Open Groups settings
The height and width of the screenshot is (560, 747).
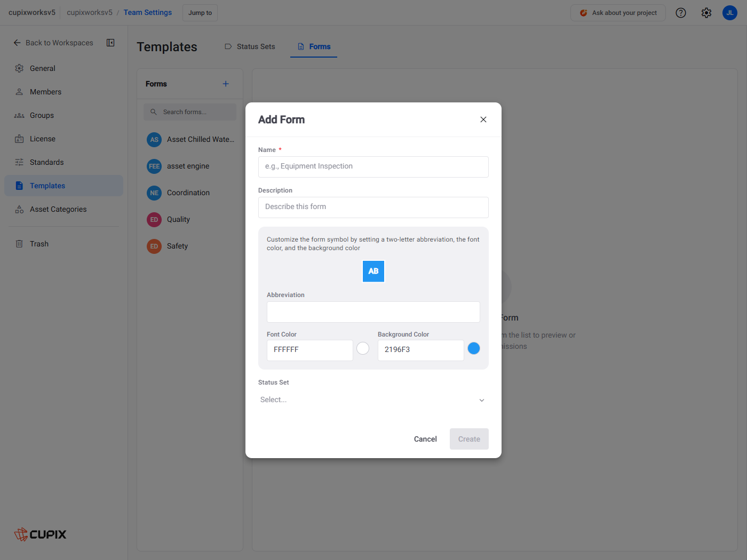(63, 115)
